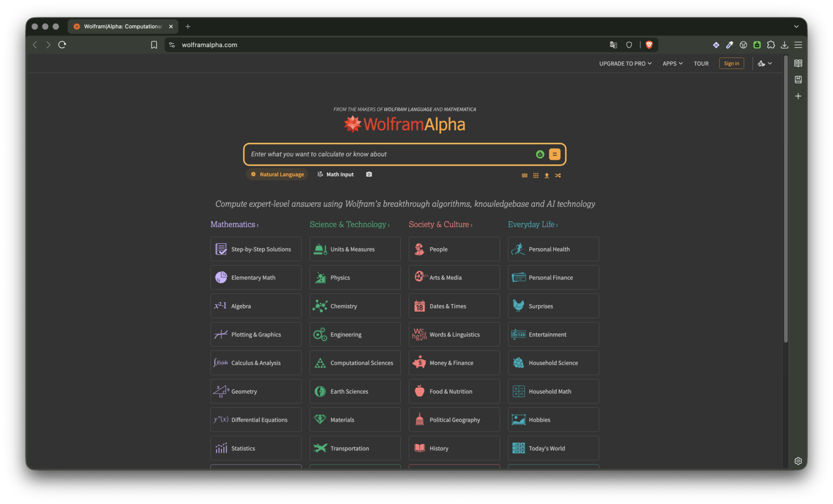Switch to Math Input mode

click(336, 174)
